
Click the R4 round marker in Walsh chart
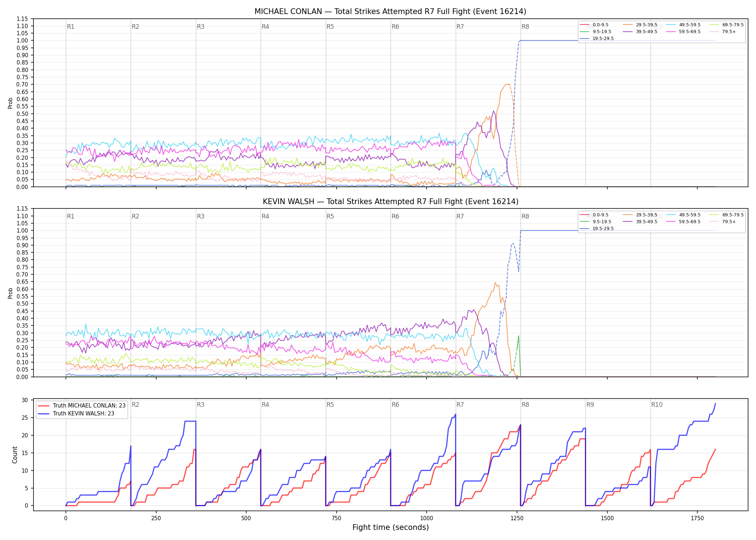pos(265,216)
